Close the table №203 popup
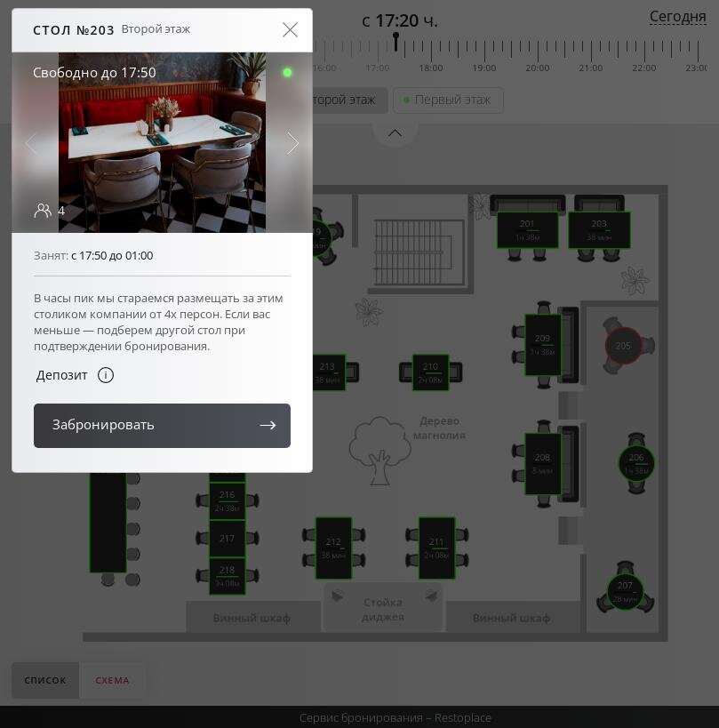Viewport: 719px width, 728px height. pos(290,29)
